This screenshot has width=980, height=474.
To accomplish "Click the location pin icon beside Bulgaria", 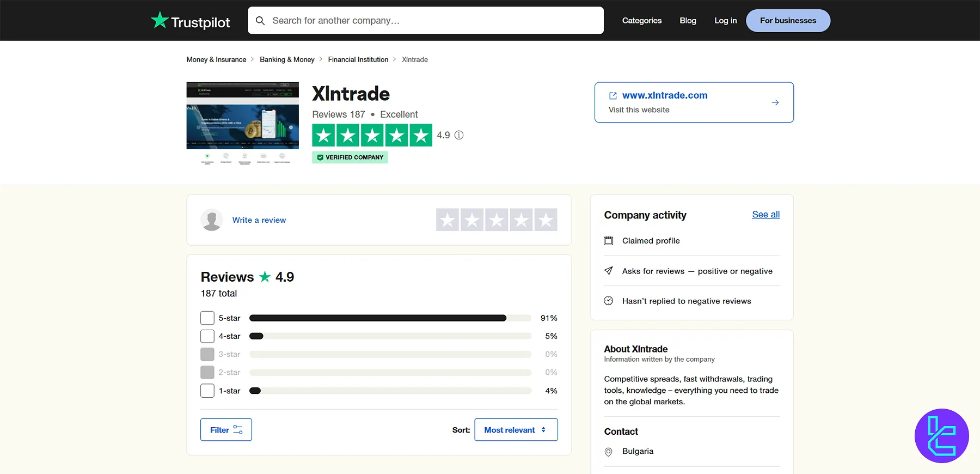I will click(609, 452).
